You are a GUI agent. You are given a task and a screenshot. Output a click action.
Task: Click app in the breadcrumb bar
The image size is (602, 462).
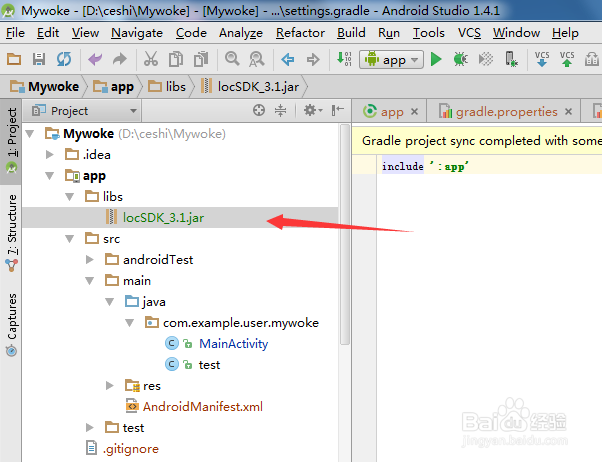pos(114,87)
